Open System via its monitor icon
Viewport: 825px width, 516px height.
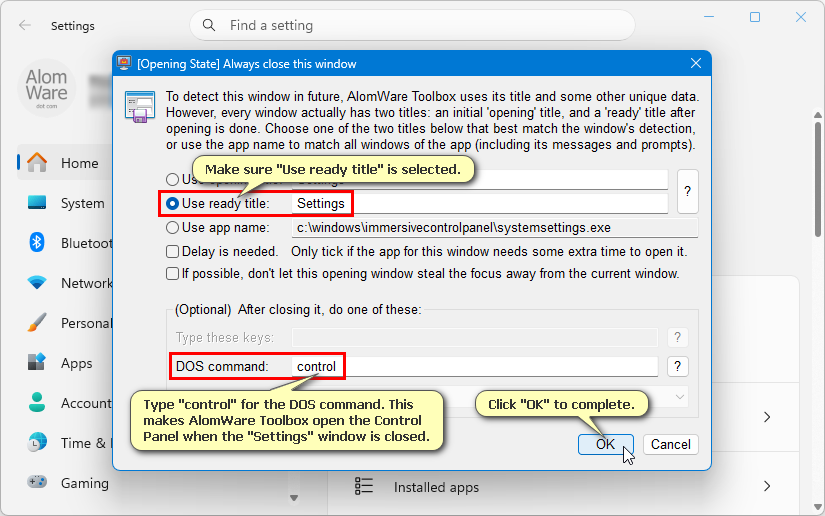37,203
